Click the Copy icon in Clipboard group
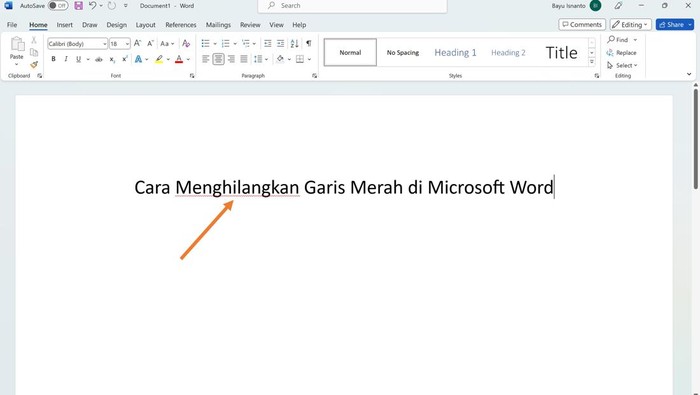This screenshot has height=395, width=700. point(34,52)
